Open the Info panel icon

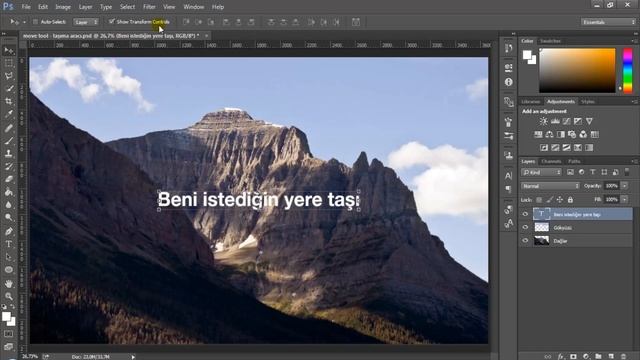point(509,82)
